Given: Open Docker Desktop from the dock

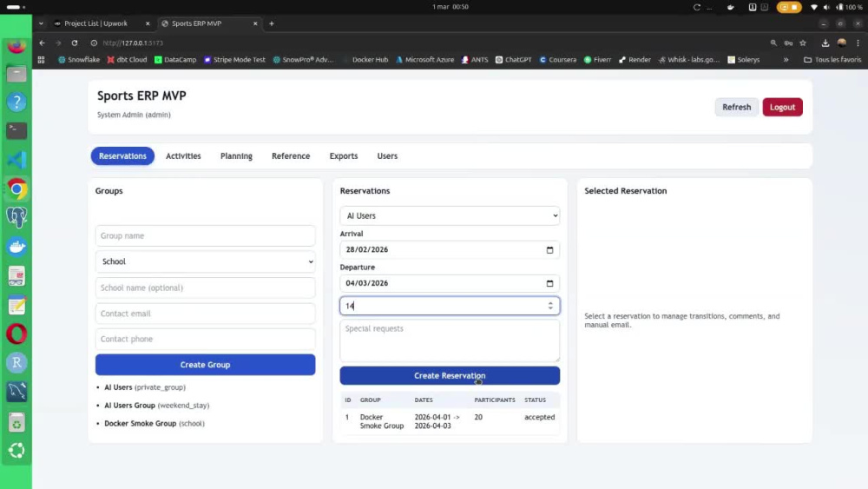Looking at the screenshot, I should pyautogui.click(x=16, y=247).
